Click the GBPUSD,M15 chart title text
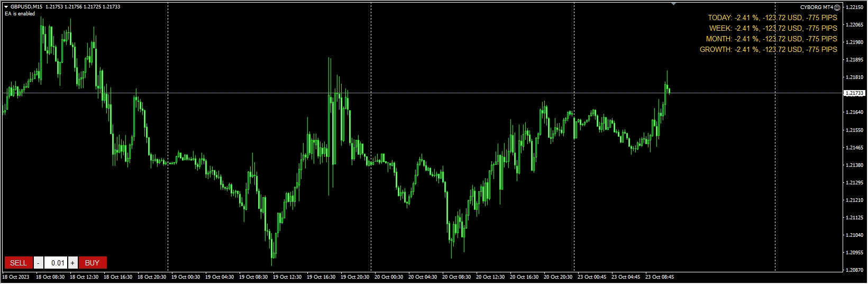The image size is (868, 284). [26, 7]
